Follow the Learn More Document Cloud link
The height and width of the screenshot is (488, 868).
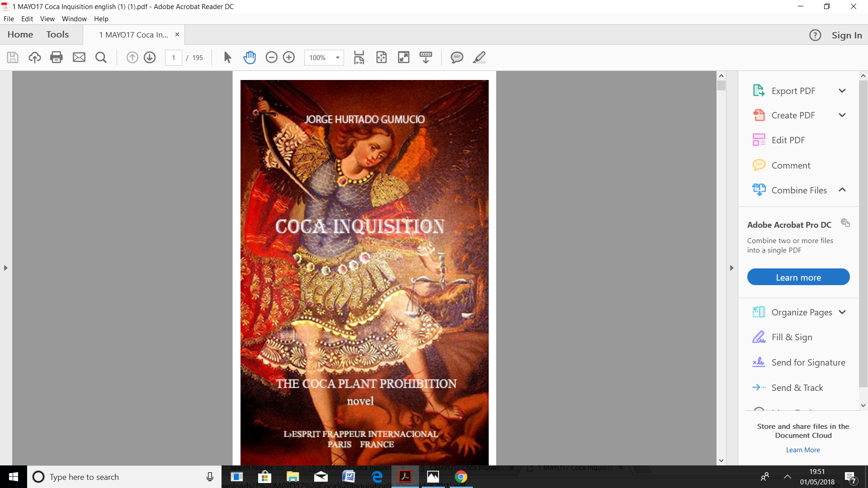coord(803,450)
